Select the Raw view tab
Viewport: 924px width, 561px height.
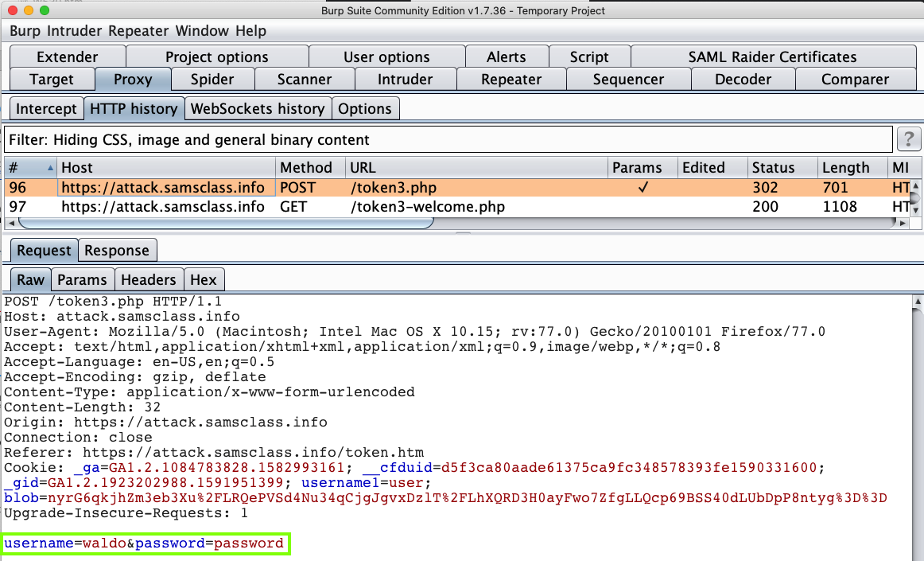coord(30,279)
